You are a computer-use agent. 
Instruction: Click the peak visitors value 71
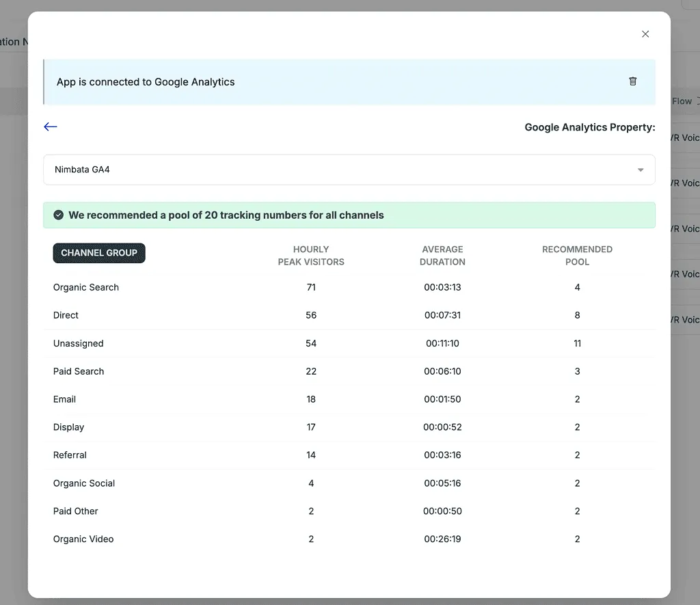point(311,287)
